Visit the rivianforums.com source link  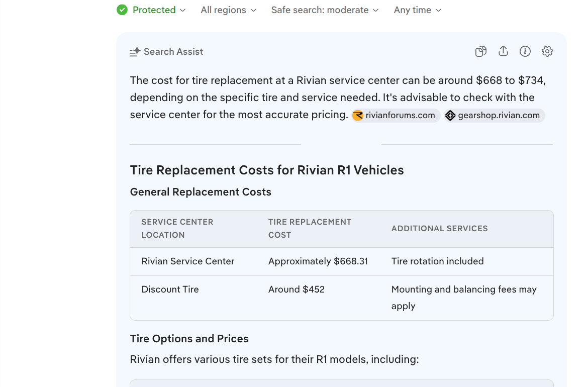tap(400, 116)
